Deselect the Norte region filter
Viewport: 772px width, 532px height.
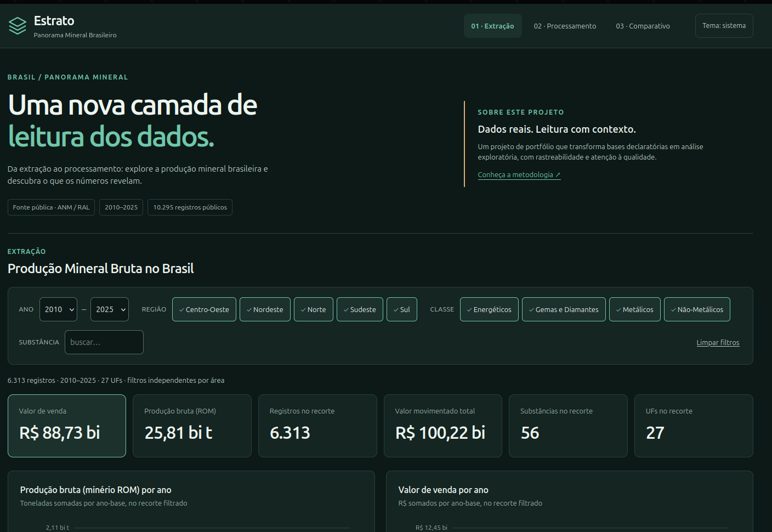pyautogui.click(x=313, y=309)
